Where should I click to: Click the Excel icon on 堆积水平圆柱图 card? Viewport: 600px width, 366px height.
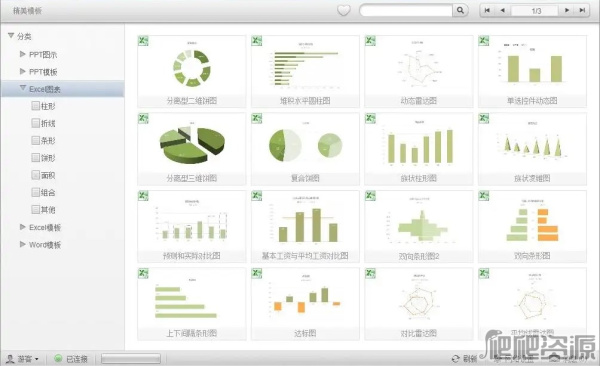(257, 41)
